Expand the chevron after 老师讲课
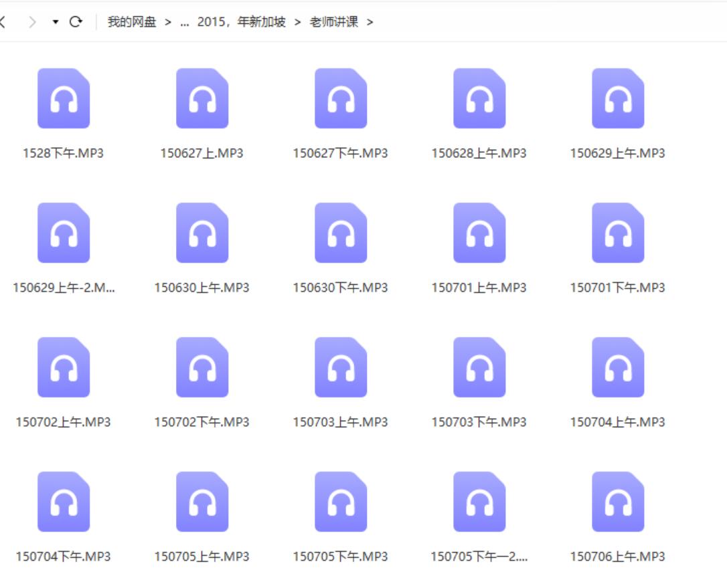The height and width of the screenshot is (588, 727). pos(370,22)
